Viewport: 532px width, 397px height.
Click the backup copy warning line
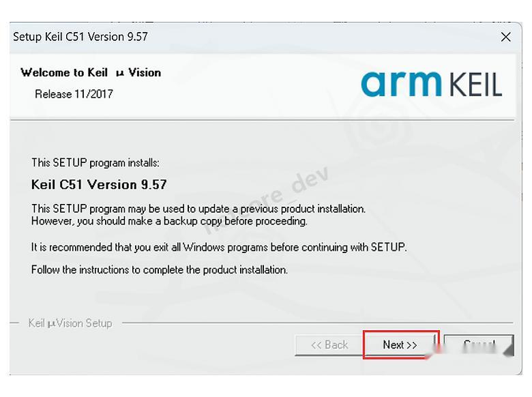click(x=169, y=221)
